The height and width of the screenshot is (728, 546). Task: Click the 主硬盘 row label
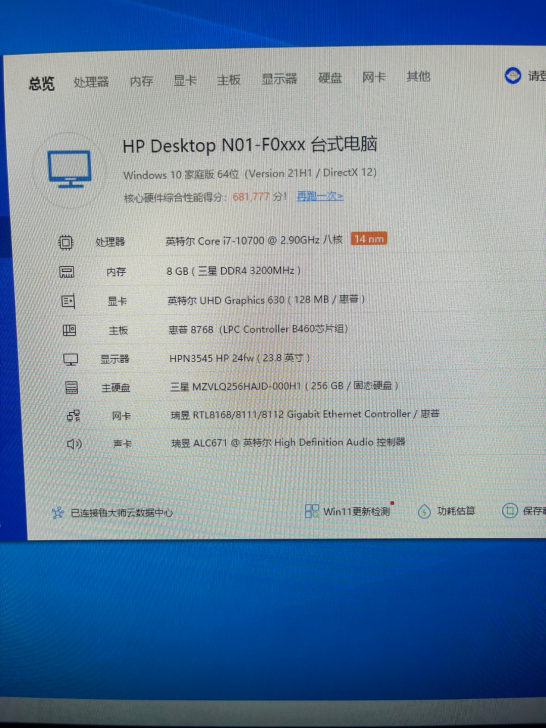coord(116,387)
